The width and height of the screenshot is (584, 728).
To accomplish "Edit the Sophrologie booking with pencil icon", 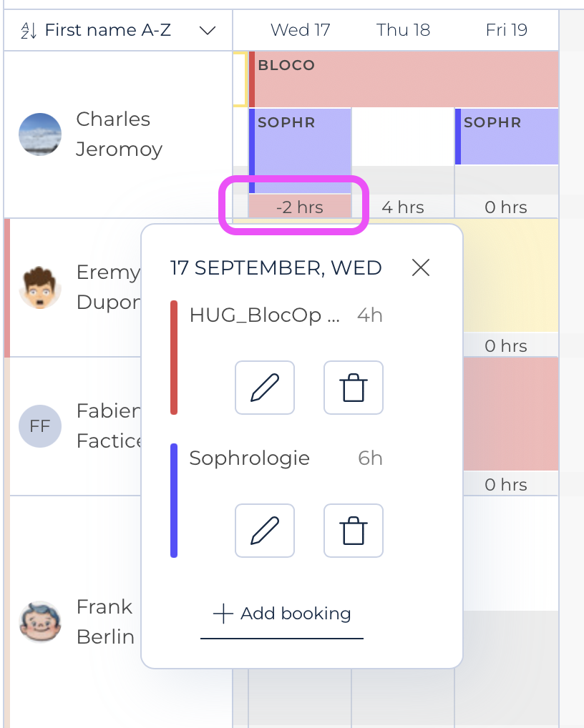I will coord(264,530).
